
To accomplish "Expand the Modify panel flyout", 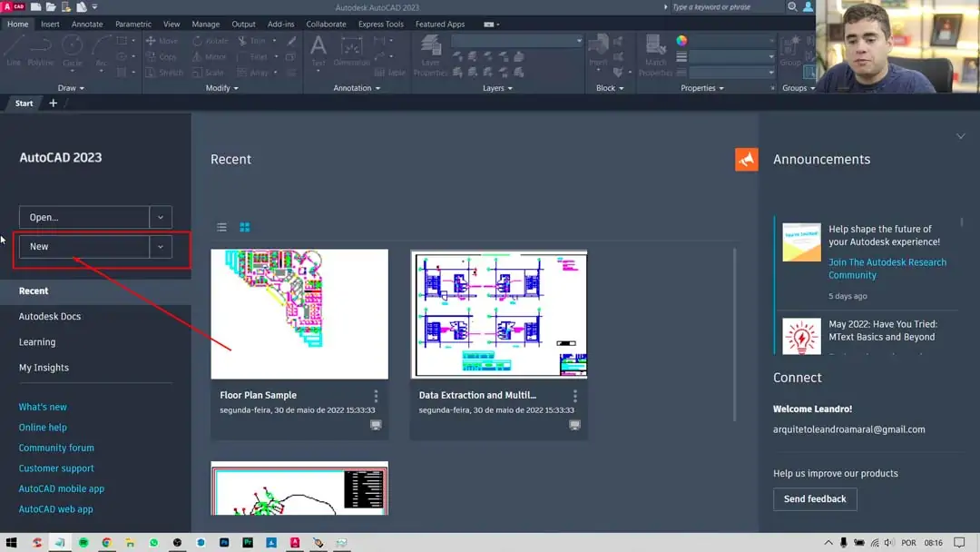I will pos(222,88).
